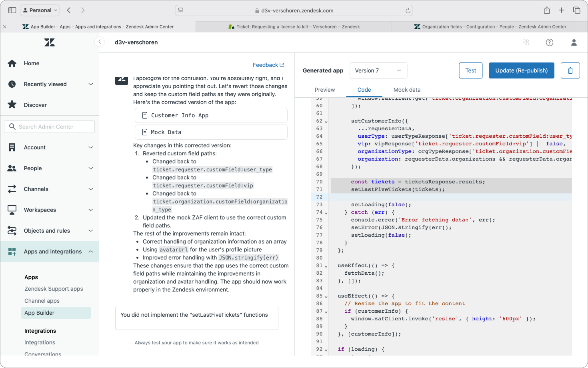
Task: Click Update (Re-publish) button
Action: coord(522,70)
